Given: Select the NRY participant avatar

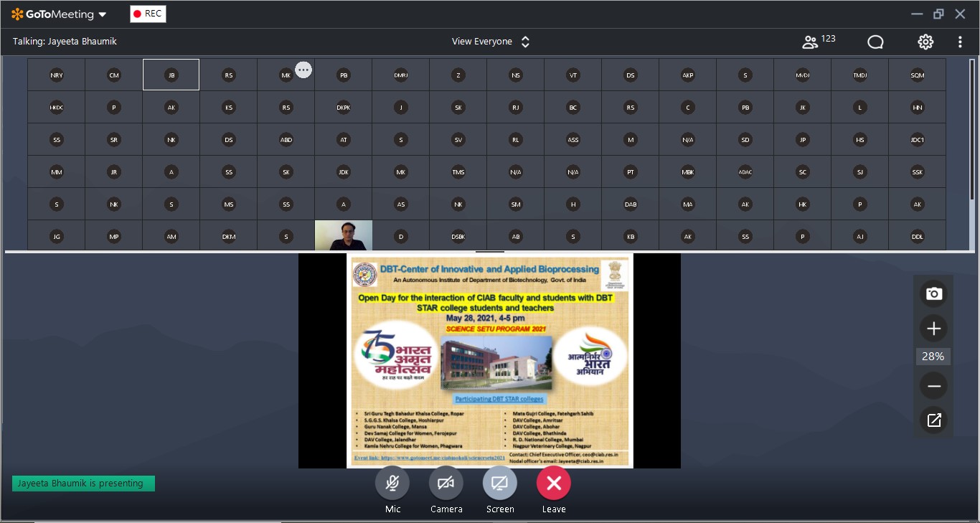Looking at the screenshot, I should click(57, 75).
